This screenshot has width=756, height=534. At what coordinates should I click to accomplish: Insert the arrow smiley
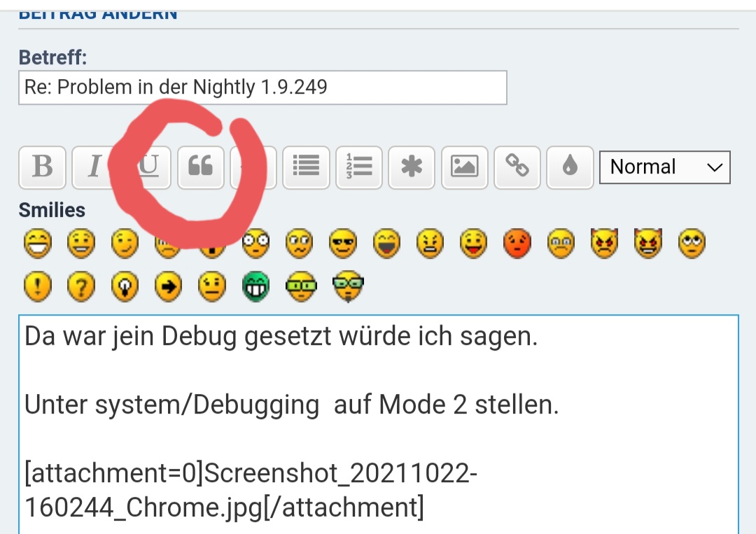168,287
